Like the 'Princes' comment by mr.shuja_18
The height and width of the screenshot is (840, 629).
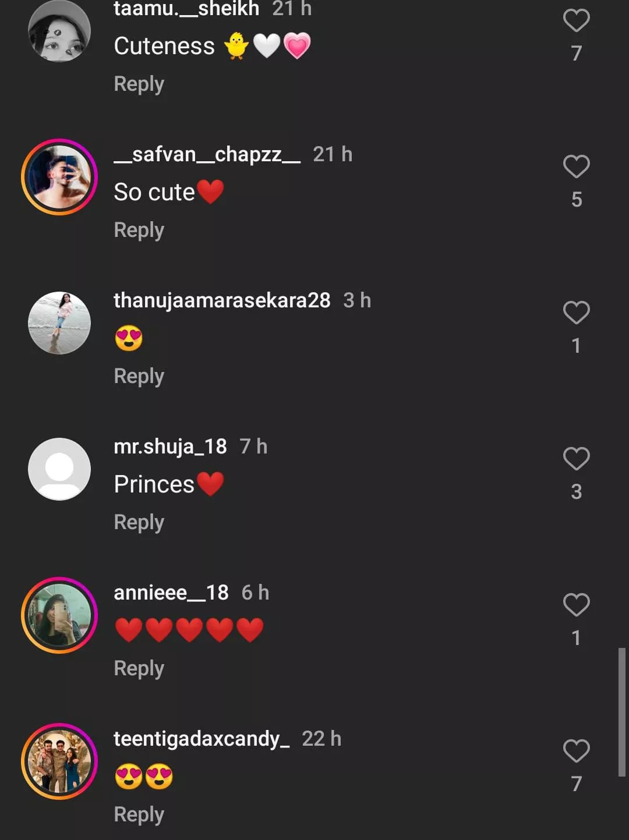click(x=576, y=459)
